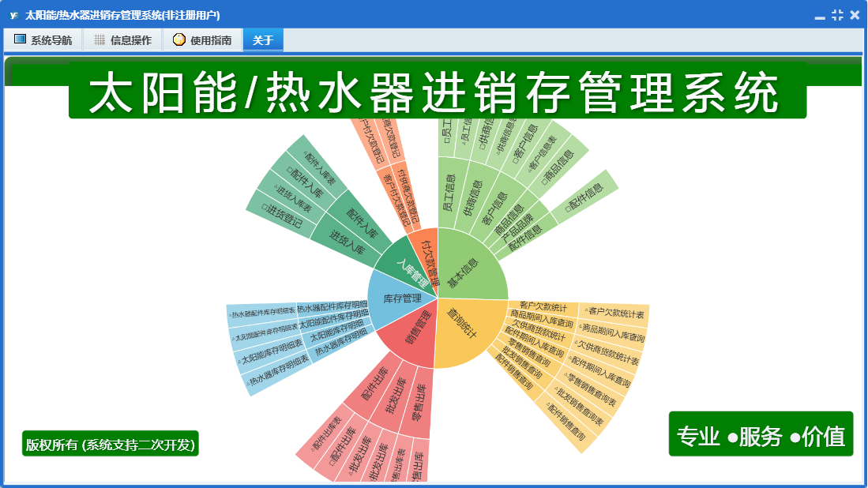Select the middle-ring 配件期间入库查询 segment
The height and width of the screenshot is (488, 868).
[534, 341]
